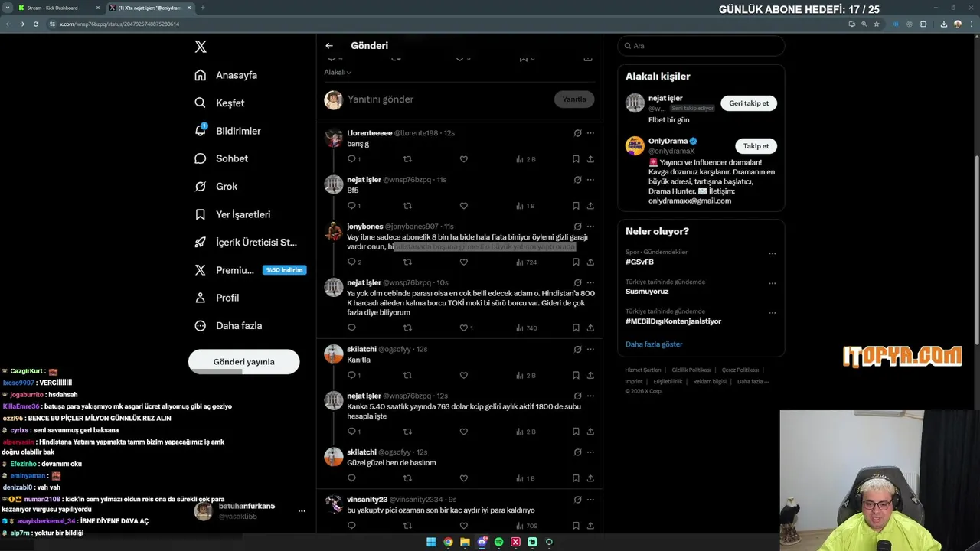Reply to jonybones' post
Image resolution: width=980 pixels, height=551 pixels.
[352, 262]
